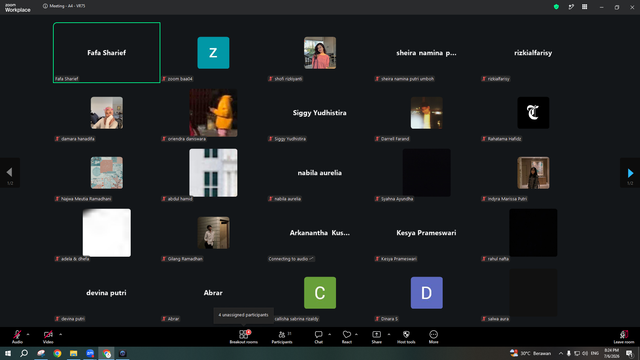640x360 pixels.
Task: Click callisha sabrina rizaldy's green C avatar
Action: coord(320,293)
